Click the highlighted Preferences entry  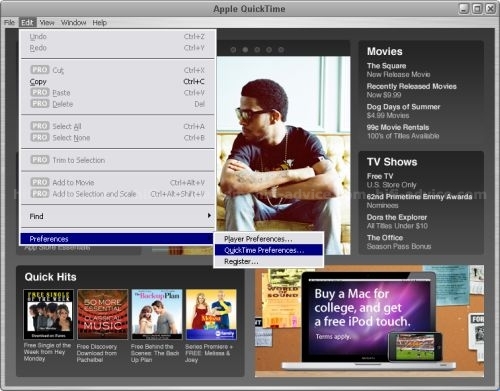117,239
